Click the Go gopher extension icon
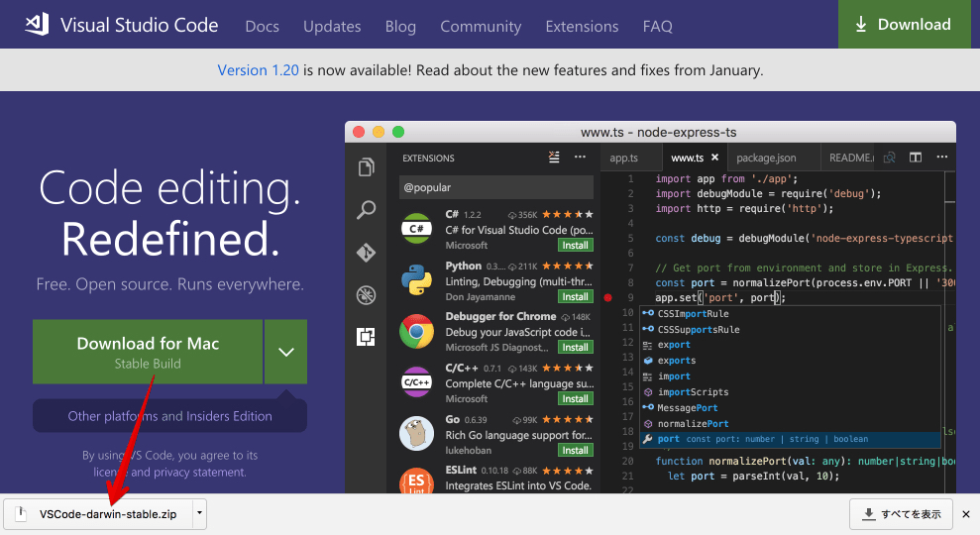 pyautogui.click(x=417, y=434)
